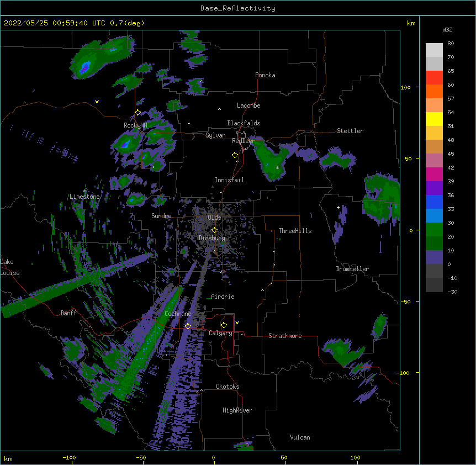Choose the orange 57-60 dBZ legend swatch
This screenshot has height=465, width=476.
[x=434, y=91]
